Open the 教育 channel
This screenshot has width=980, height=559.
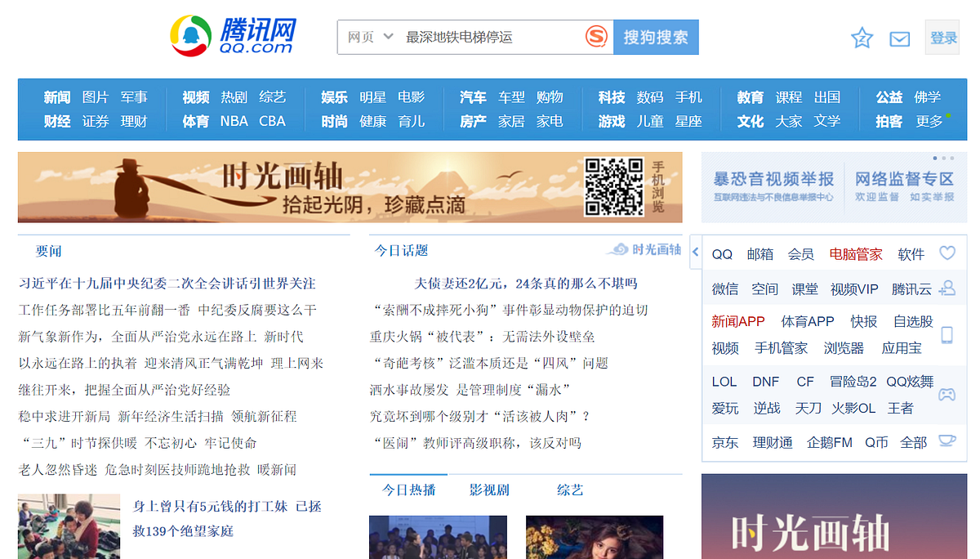point(751,97)
